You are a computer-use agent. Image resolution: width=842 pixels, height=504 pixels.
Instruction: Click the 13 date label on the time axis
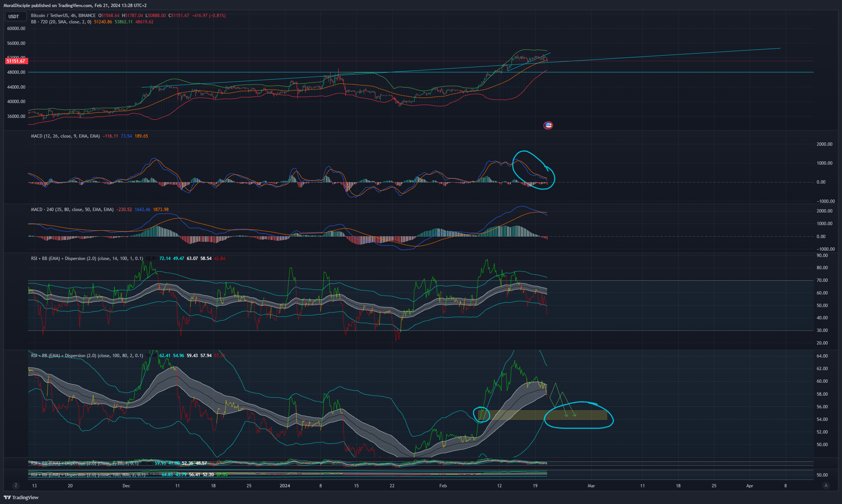tap(34, 486)
